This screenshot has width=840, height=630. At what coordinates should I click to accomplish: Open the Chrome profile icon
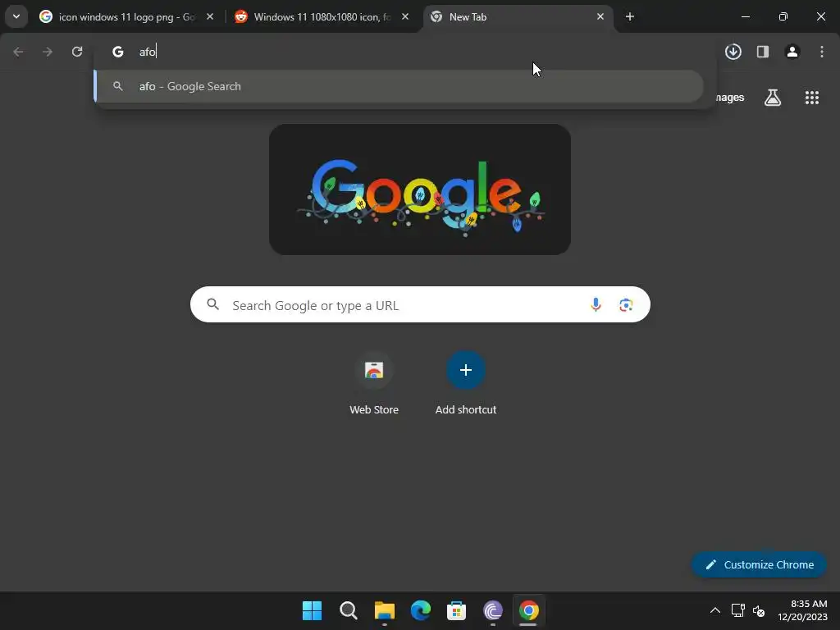point(792,52)
